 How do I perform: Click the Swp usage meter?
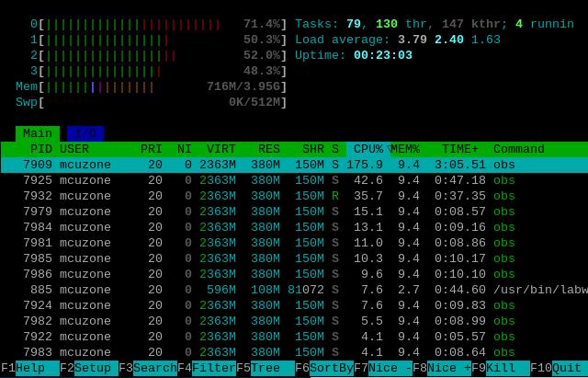point(151,102)
